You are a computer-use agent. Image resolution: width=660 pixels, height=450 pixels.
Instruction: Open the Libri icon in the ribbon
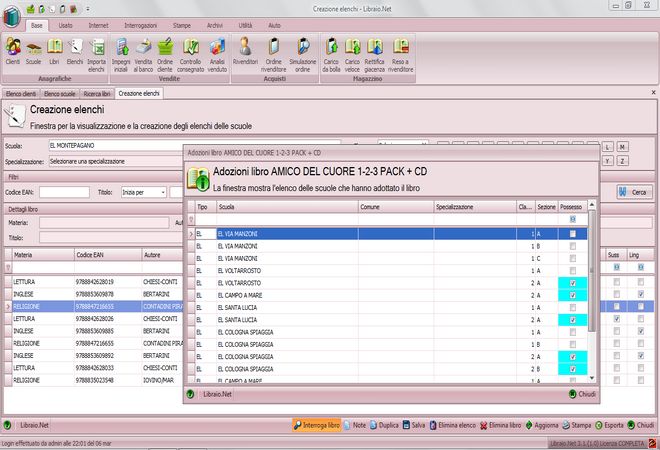click(54, 51)
